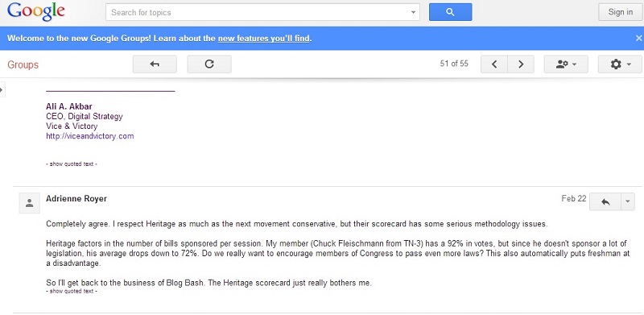
Task: Show quoted text under Ali Akbar's signature
Action: click(x=72, y=164)
